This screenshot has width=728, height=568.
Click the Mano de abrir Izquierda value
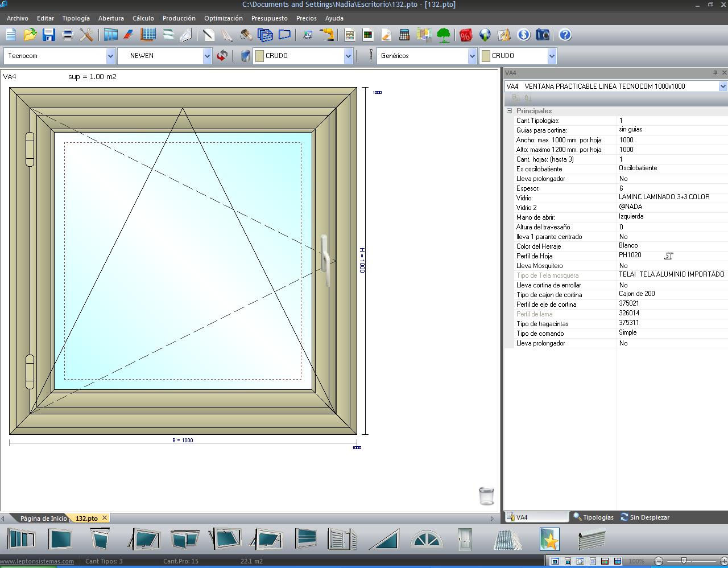pos(672,217)
